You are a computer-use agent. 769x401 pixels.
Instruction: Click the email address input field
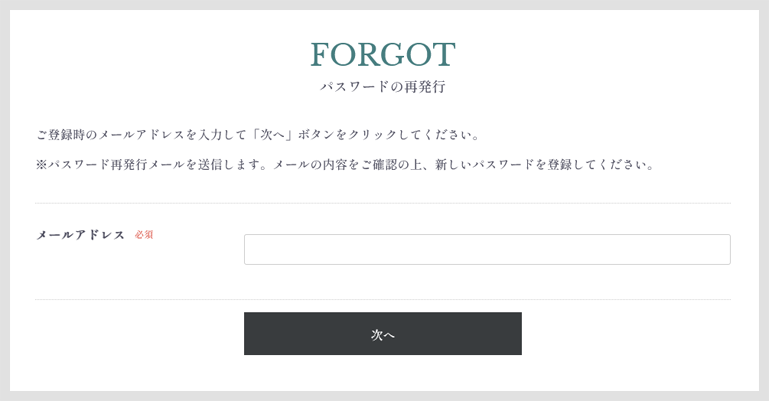point(487,249)
